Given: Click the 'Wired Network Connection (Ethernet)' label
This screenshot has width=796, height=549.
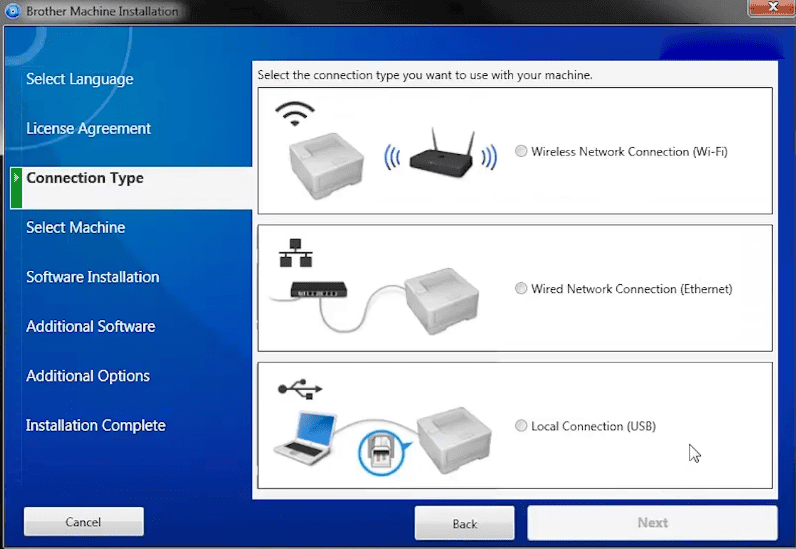Looking at the screenshot, I should [632, 288].
